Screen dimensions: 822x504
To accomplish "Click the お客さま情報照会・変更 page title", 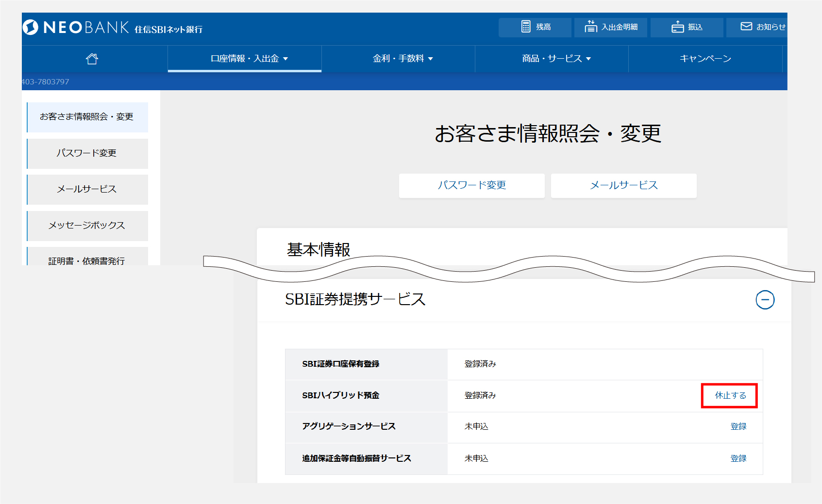I will point(548,133).
